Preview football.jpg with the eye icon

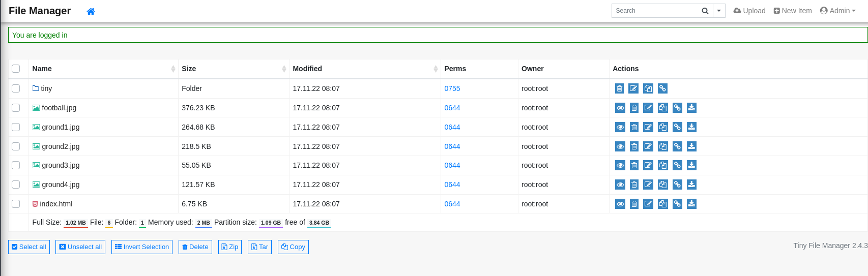[x=620, y=108]
